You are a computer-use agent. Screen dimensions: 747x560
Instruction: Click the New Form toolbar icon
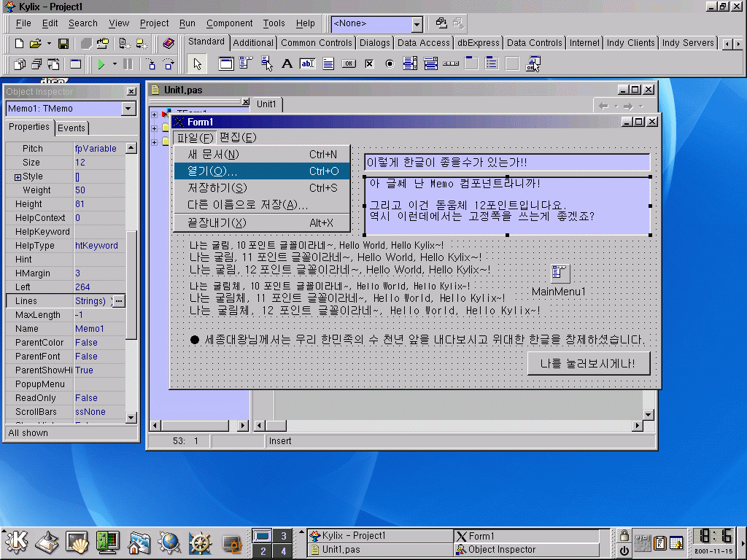[x=75, y=64]
